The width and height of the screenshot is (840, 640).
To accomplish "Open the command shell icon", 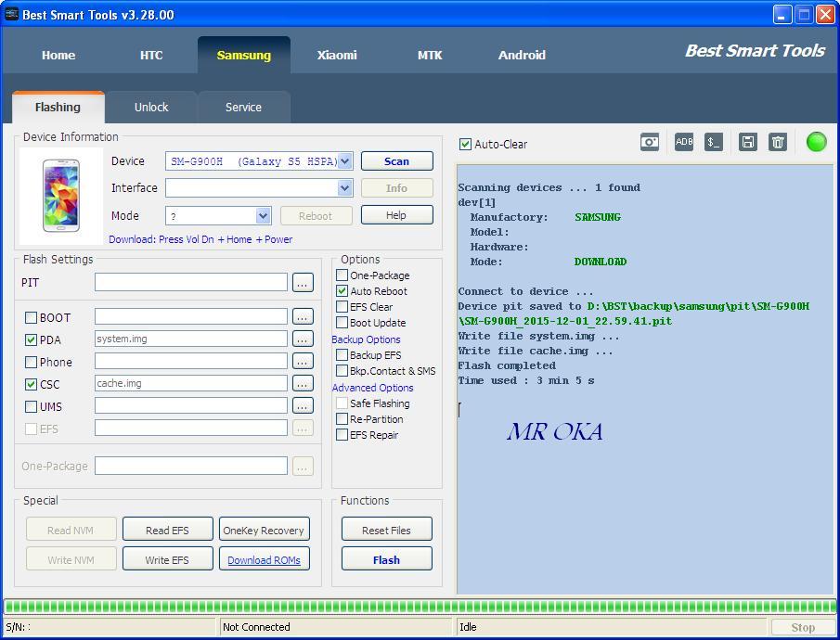I will (713, 143).
